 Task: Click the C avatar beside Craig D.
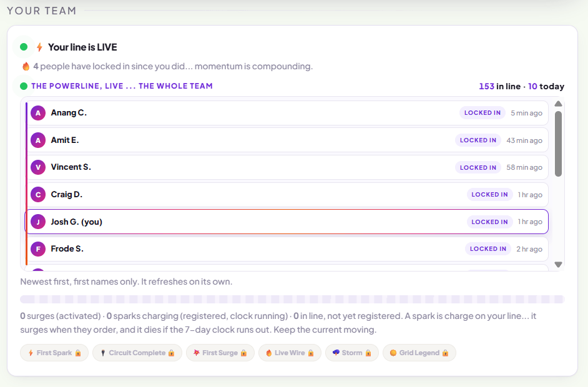click(38, 195)
